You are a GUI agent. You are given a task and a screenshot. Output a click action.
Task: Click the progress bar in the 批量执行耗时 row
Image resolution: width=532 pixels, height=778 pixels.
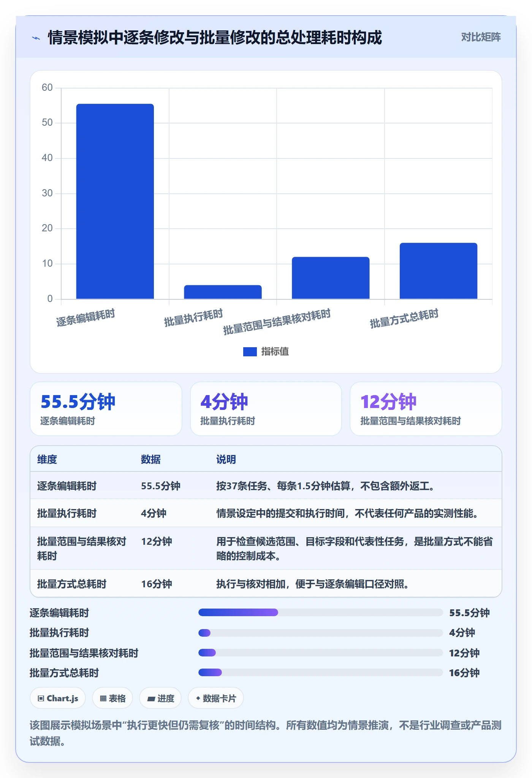320,633
